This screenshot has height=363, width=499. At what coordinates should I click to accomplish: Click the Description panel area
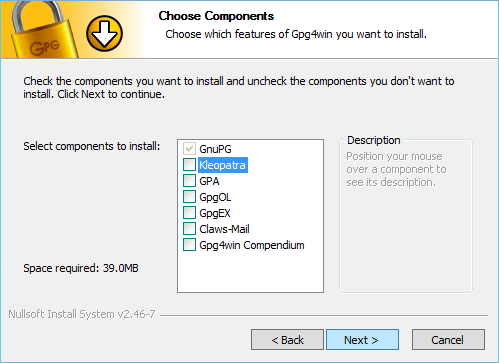tap(406, 215)
